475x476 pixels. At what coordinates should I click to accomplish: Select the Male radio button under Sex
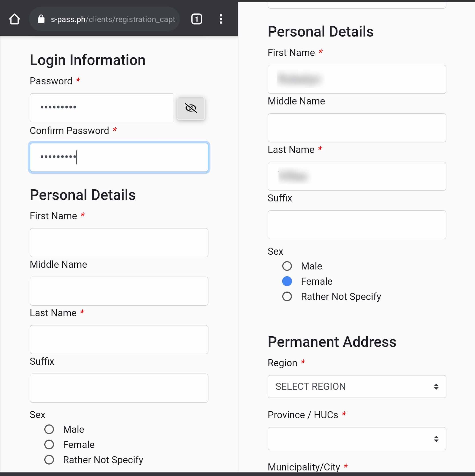pos(49,429)
